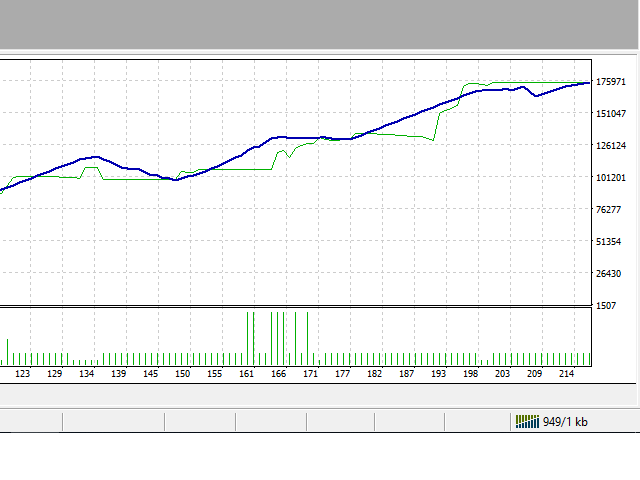The height and width of the screenshot is (480, 640).
Task: Click the 51354 y-axis label
Action: click(608, 242)
